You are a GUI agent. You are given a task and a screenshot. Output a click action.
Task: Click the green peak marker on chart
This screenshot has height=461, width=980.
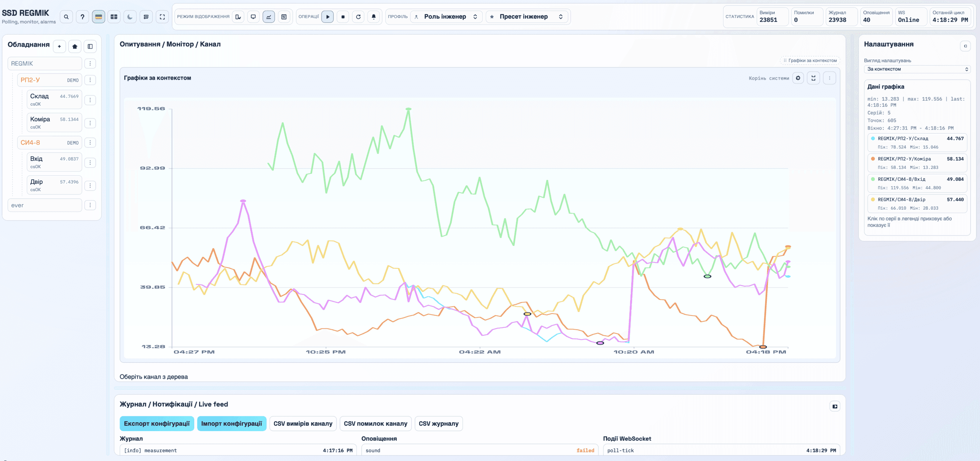(408, 109)
